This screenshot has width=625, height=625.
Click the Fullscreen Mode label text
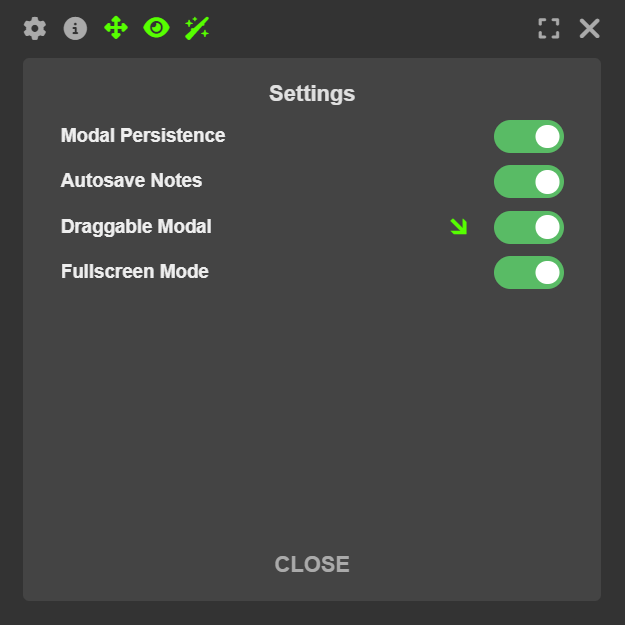pyautogui.click(x=135, y=271)
